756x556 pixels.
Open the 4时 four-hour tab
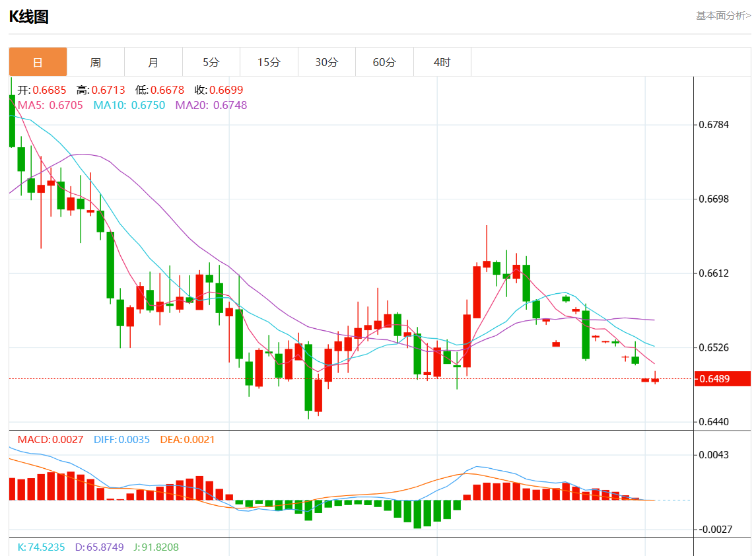(442, 62)
